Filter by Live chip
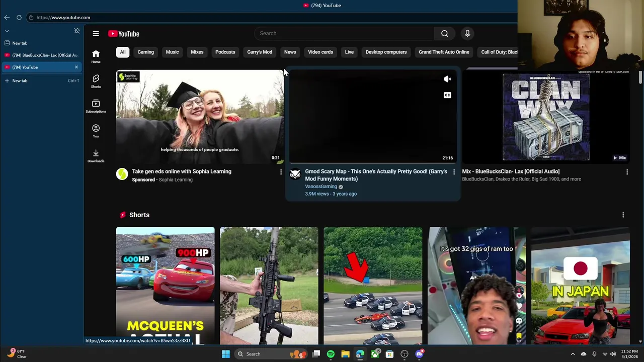Image resolution: width=644 pixels, height=362 pixels. pos(349,52)
